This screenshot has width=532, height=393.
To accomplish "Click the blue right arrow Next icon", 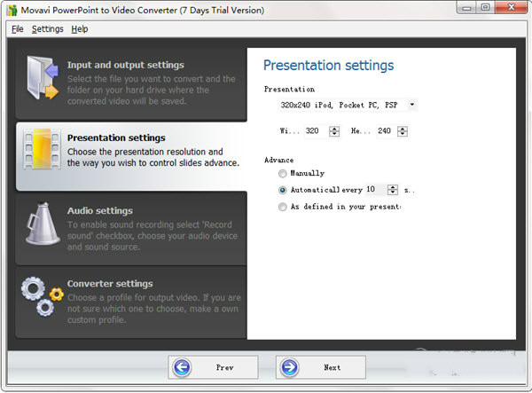I will pyautogui.click(x=289, y=367).
